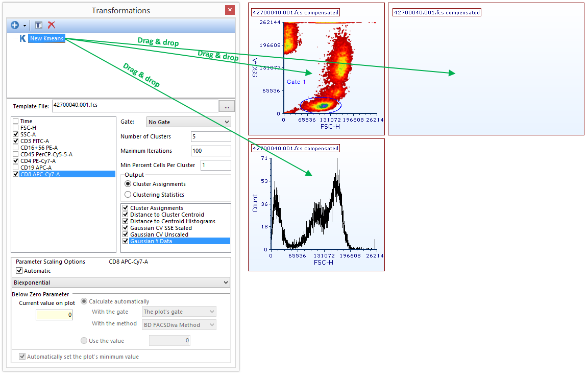
Task: Click the blue add transformation plus icon
Action: [x=14, y=25]
